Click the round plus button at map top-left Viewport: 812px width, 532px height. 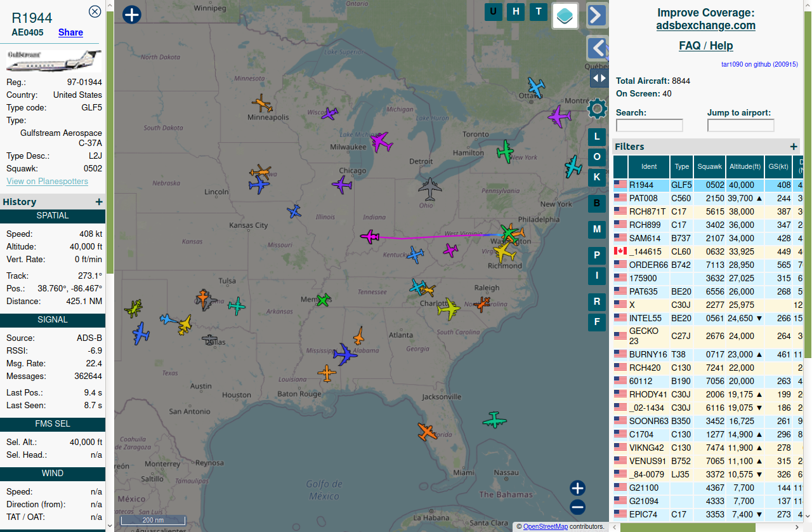131,15
